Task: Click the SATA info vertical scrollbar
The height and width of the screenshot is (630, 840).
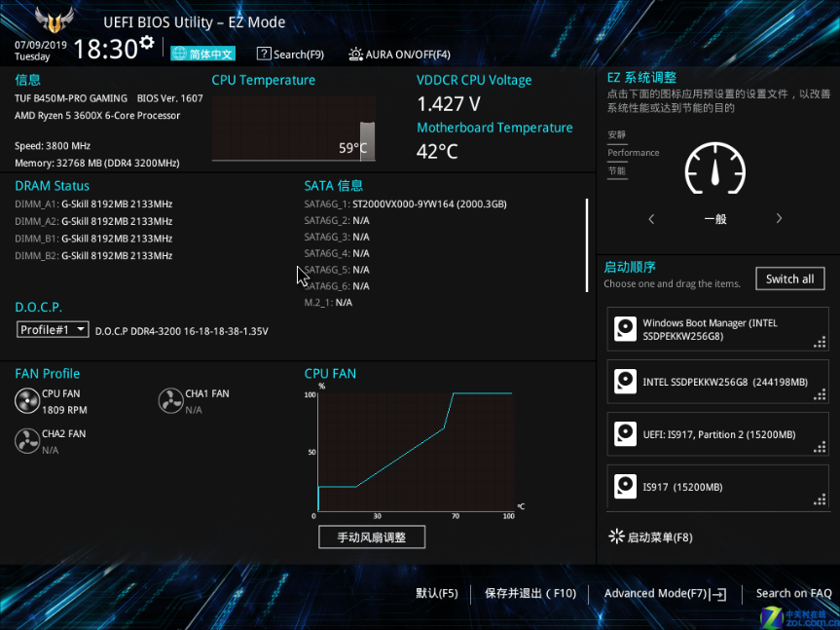Action: pos(587,245)
